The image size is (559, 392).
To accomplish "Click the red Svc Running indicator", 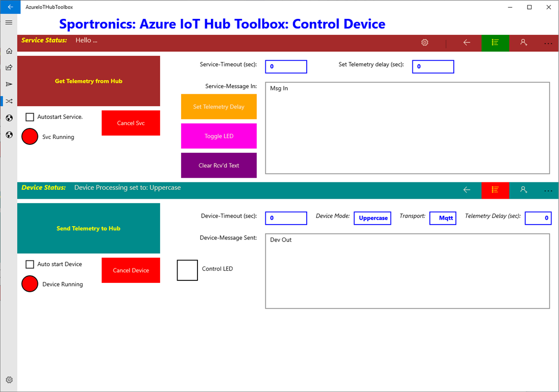I will 30,136.
